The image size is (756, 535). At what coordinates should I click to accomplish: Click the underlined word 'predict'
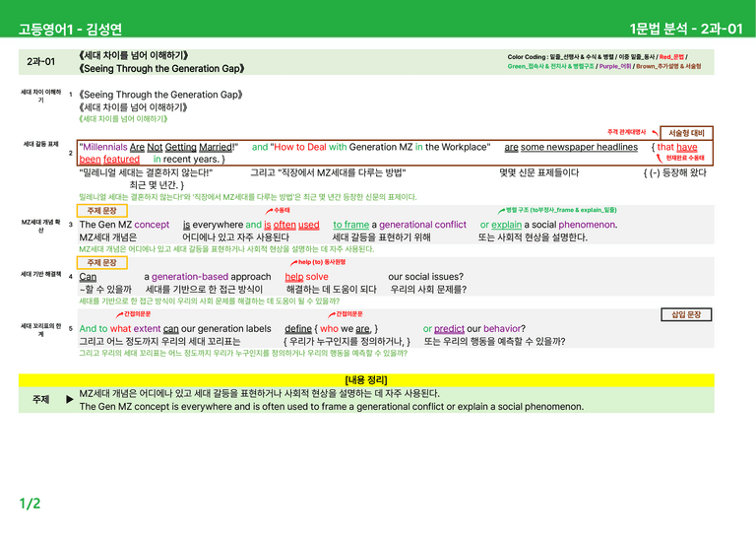[449, 329]
